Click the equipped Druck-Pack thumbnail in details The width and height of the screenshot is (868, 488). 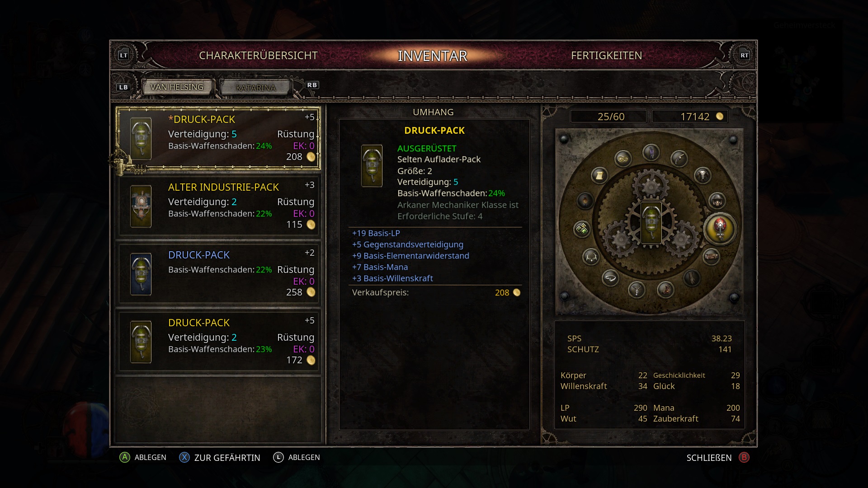pos(372,166)
